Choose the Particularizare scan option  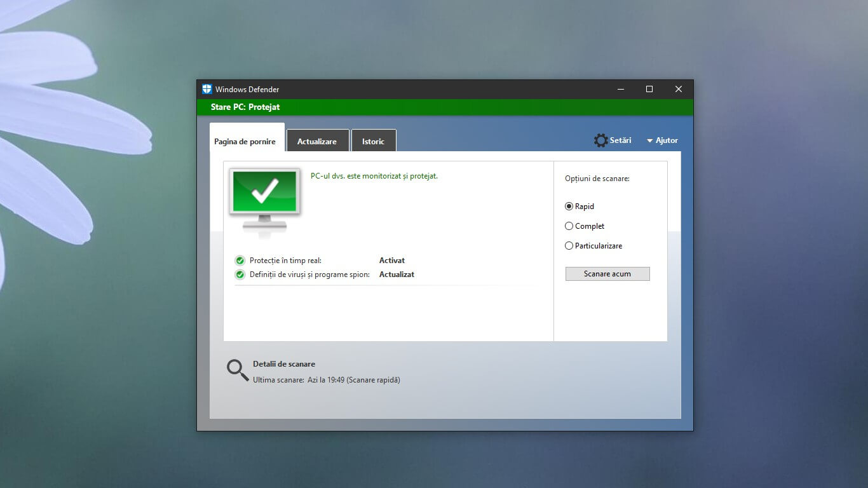pyautogui.click(x=593, y=246)
